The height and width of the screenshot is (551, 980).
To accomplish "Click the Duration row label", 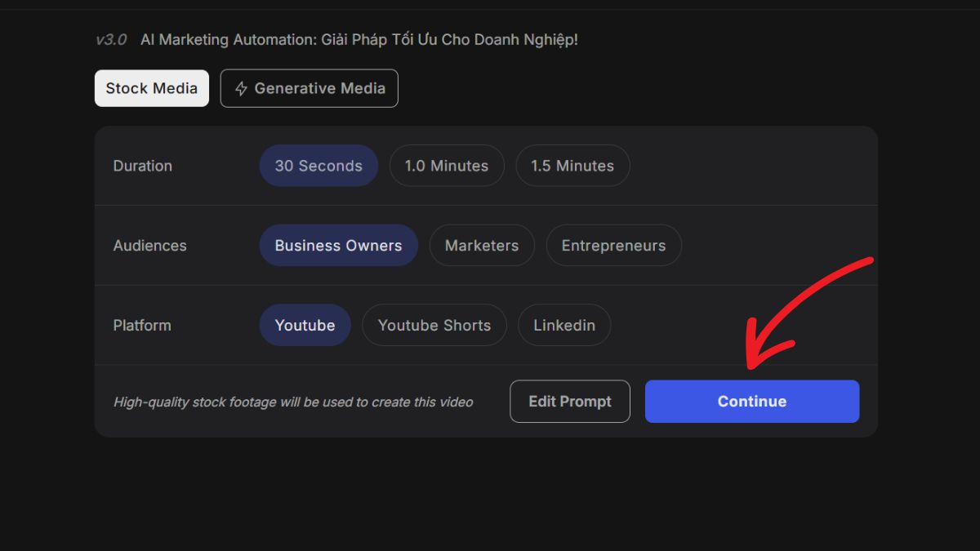I will (x=143, y=166).
